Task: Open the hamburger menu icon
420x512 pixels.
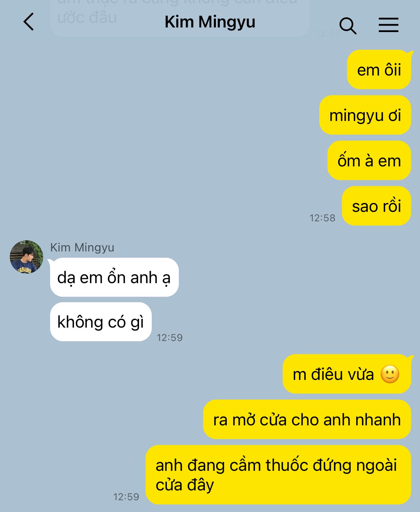Action: coord(389,25)
